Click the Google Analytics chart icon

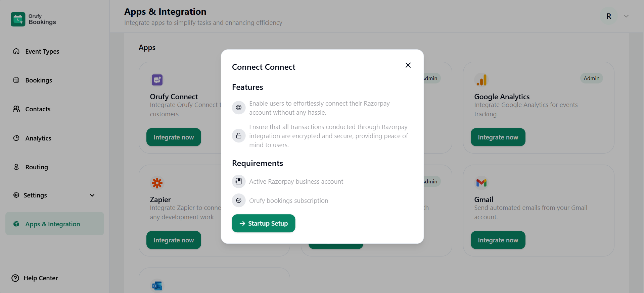click(481, 80)
